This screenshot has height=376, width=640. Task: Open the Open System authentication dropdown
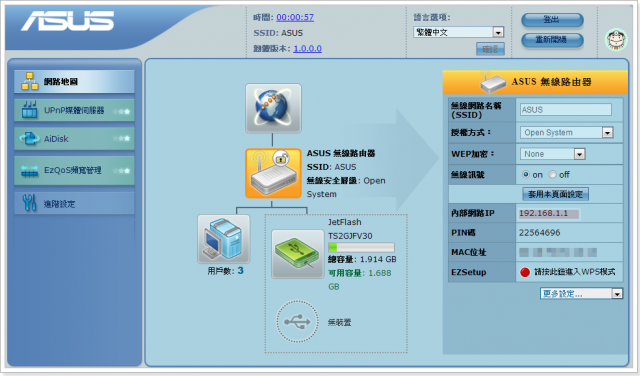[567, 132]
